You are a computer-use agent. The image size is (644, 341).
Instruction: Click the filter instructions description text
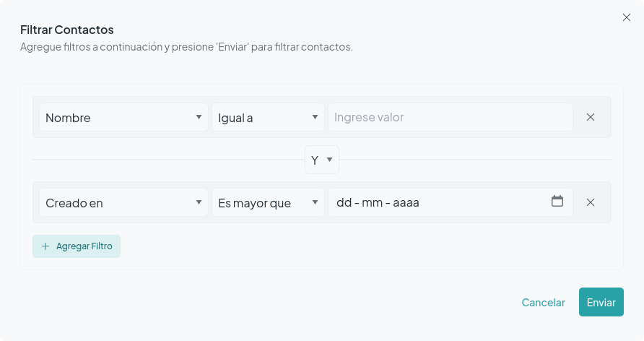pos(186,47)
